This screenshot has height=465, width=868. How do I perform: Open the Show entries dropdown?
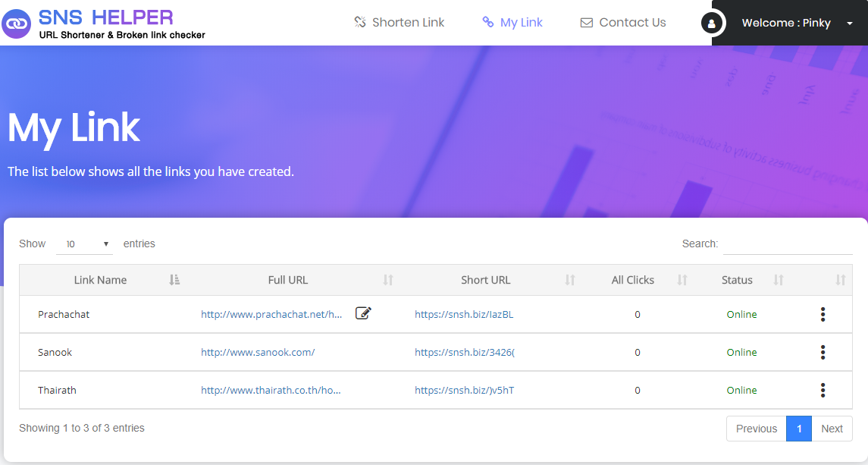click(84, 244)
